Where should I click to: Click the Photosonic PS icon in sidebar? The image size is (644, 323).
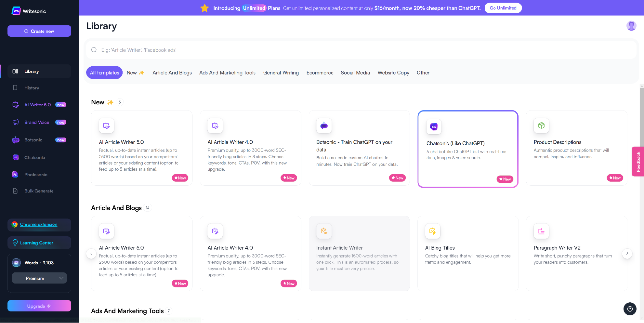tap(15, 175)
